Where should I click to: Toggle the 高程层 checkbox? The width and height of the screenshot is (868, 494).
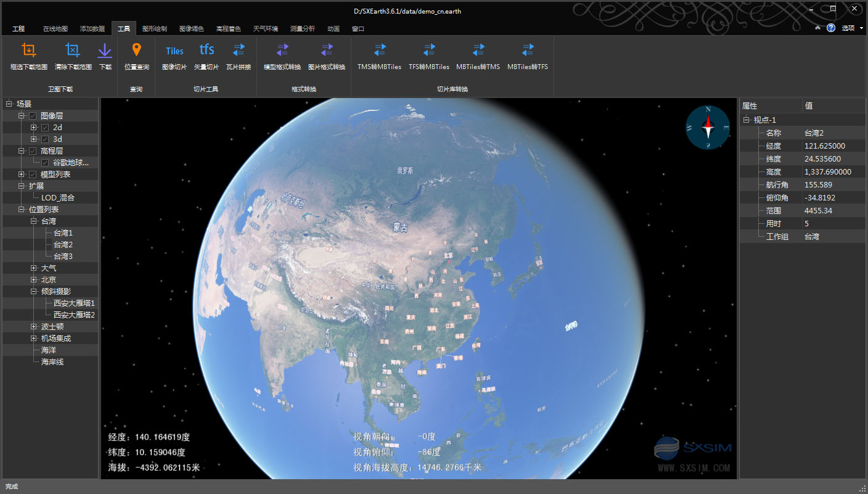coord(33,150)
